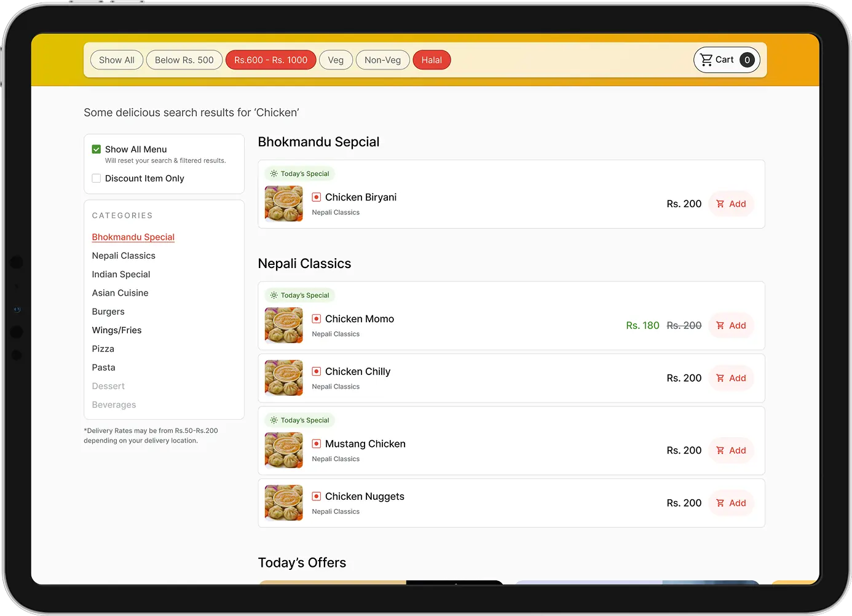Click the struck-through Rs. 200 price
Viewport: 852px width, 616px height.
tap(684, 325)
